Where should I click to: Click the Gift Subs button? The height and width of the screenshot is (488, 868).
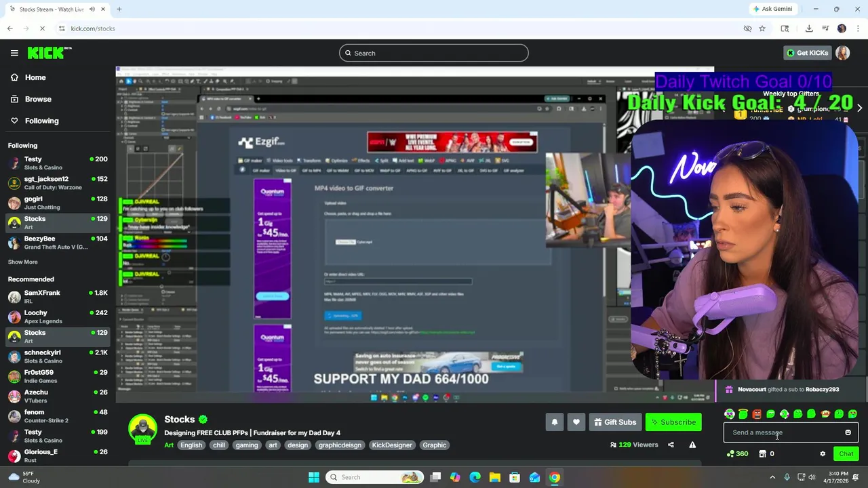(x=614, y=422)
